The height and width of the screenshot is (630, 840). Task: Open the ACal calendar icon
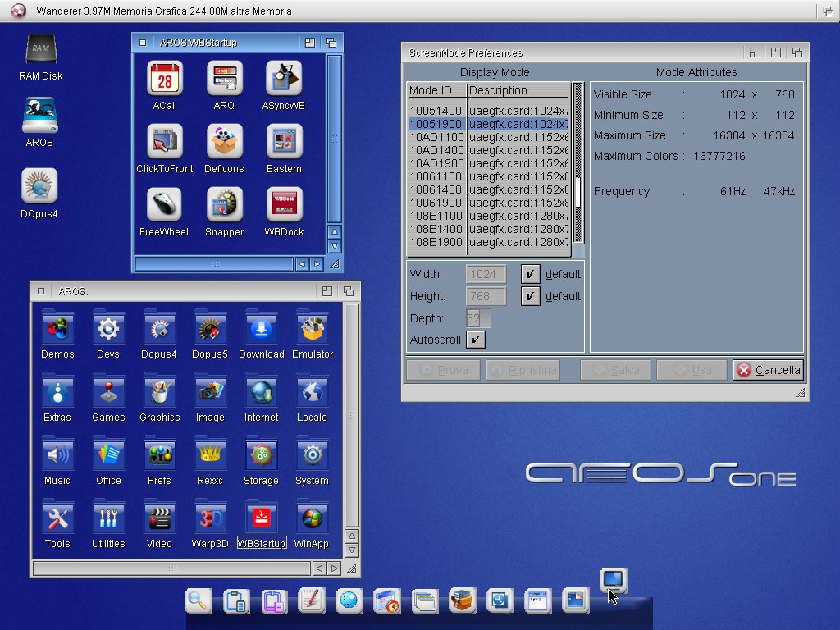coord(165,79)
